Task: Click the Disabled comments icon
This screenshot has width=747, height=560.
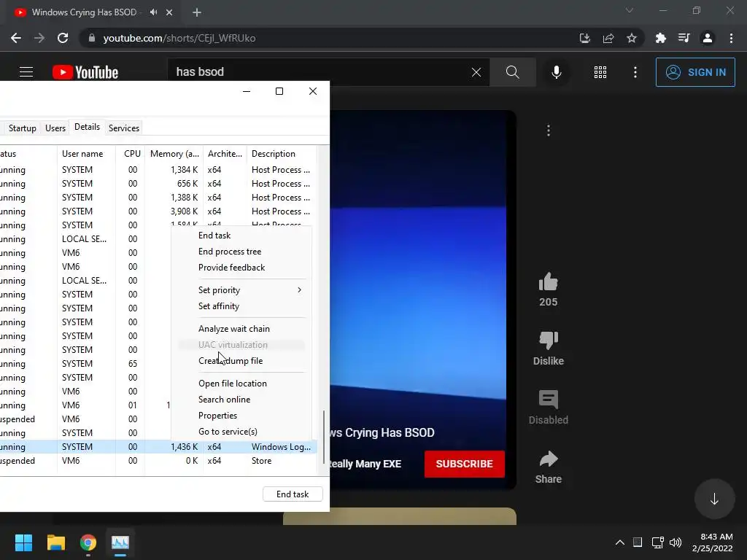Action: tap(549, 400)
